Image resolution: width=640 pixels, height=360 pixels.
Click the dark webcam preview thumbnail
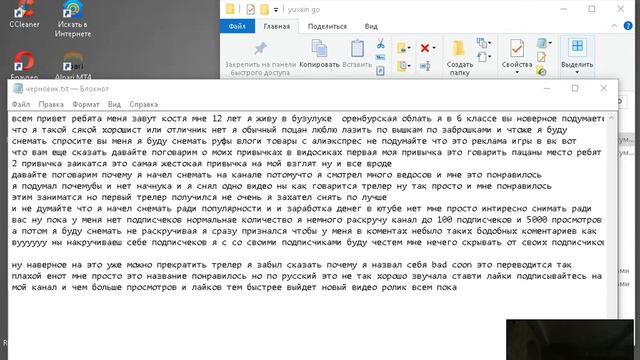pos(570,340)
